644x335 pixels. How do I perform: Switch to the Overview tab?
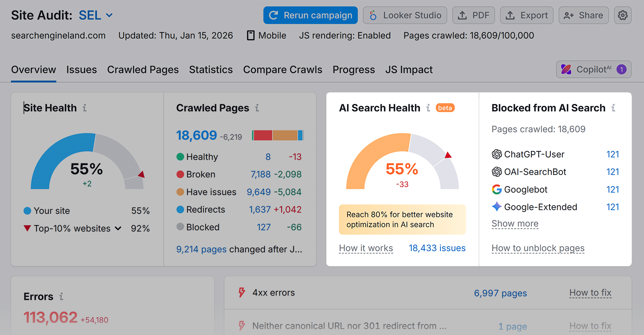click(x=33, y=69)
